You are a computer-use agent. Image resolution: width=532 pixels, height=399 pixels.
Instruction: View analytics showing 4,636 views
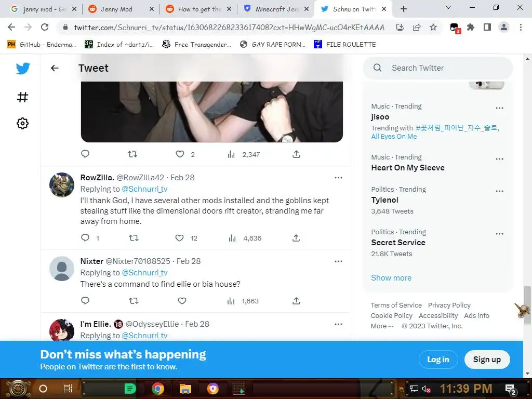[245, 238]
